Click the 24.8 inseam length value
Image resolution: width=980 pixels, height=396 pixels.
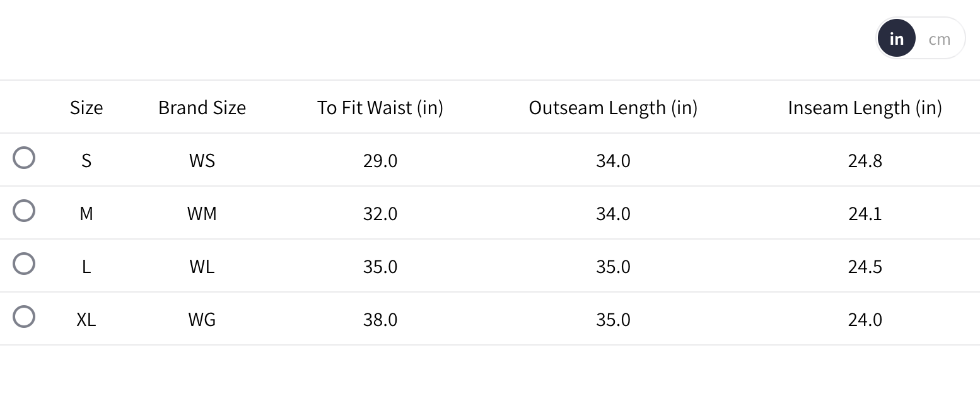coord(865,161)
